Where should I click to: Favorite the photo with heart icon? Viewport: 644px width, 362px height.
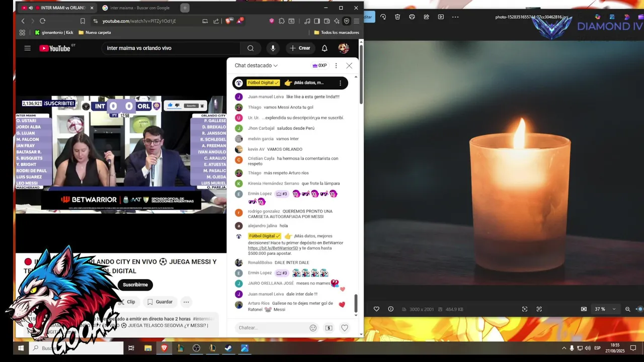(376, 309)
